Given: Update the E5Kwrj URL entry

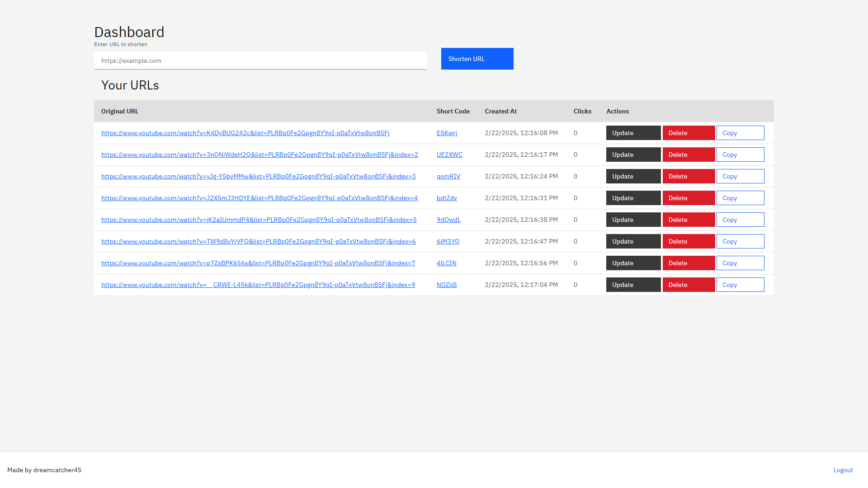Looking at the screenshot, I should [633, 133].
